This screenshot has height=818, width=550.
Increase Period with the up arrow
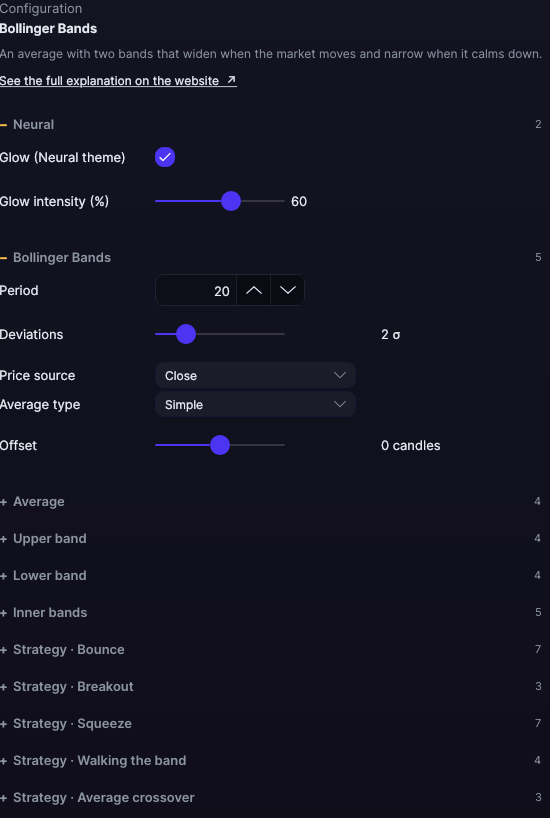[254, 291]
